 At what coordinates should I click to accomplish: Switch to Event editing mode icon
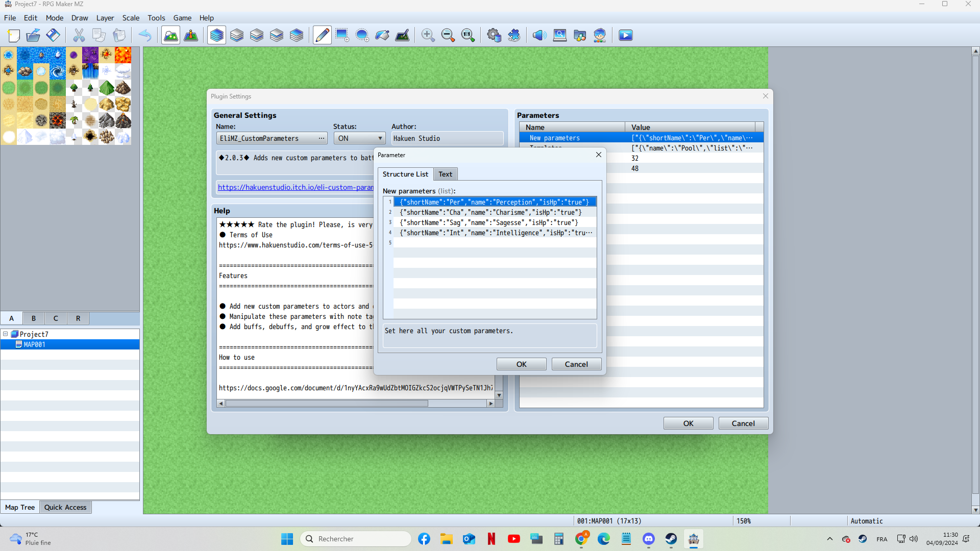tap(191, 35)
